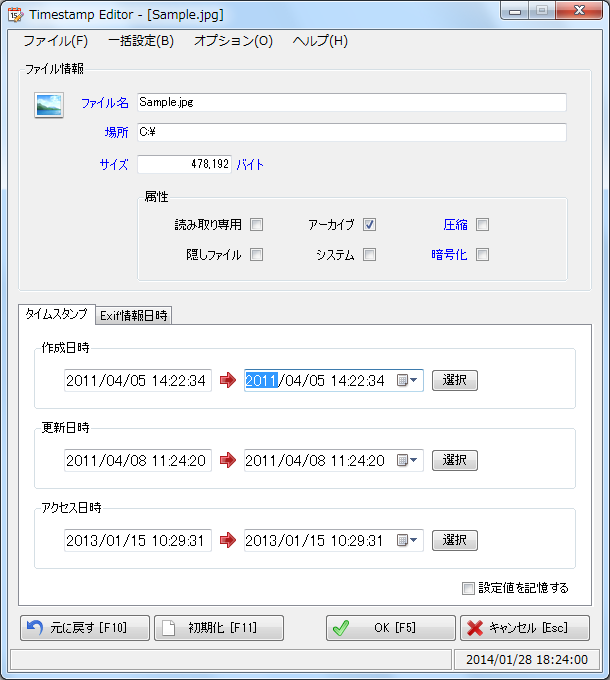
Task: Uncheck the アーカイブ archive checkbox
Action: [x=369, y=225]
